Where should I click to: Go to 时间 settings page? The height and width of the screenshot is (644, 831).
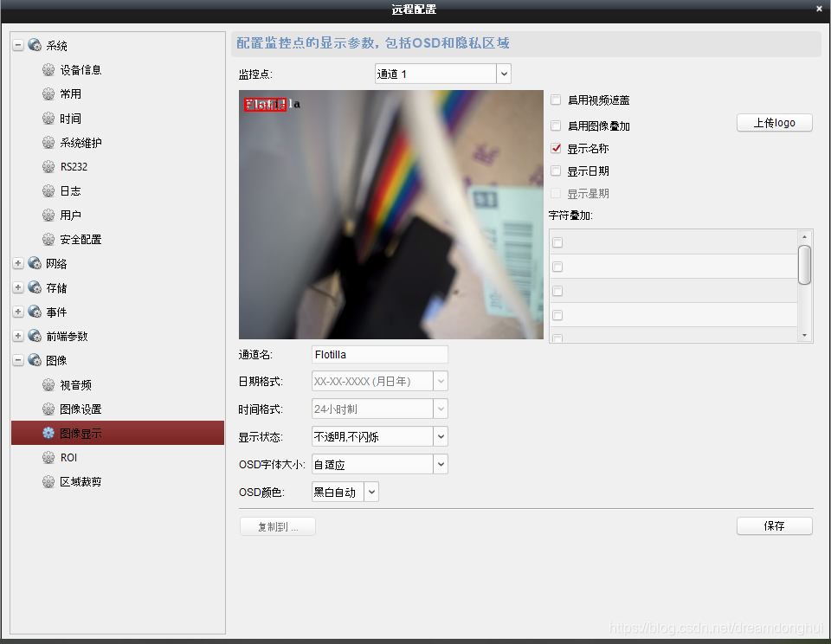pos(70,119)
